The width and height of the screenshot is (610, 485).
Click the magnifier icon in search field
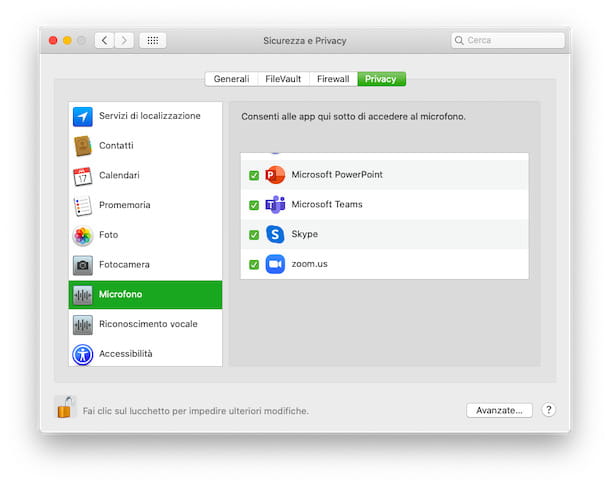point(459,40)
